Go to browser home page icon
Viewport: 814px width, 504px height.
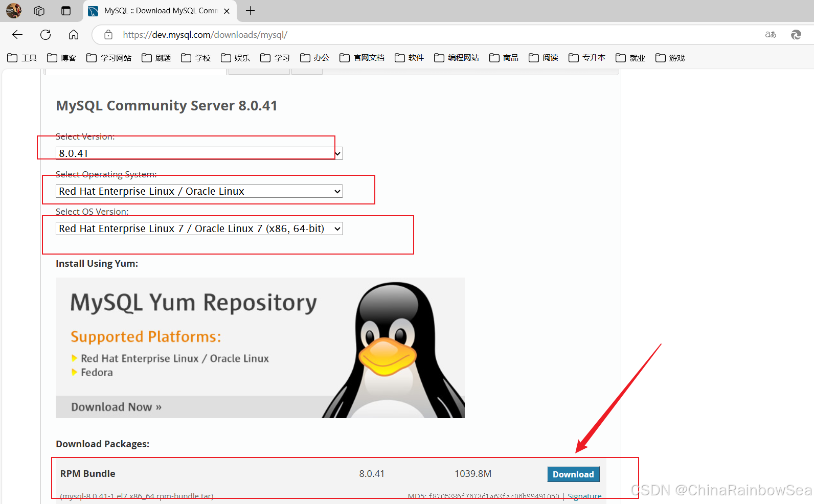[x=74, y=35]
